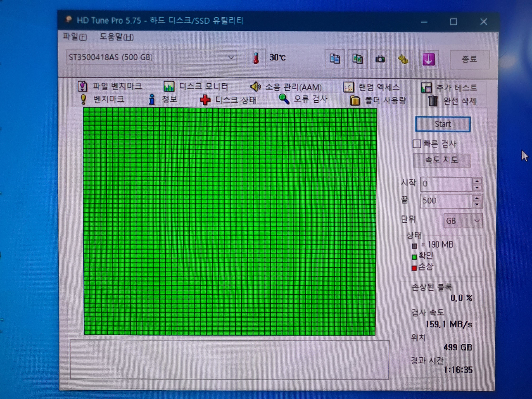
Task: Enable the 빠른 검사 checkbox
Action: point(417,144)
